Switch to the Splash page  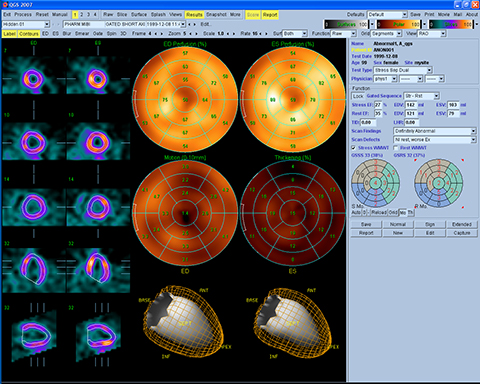point(158,15)
